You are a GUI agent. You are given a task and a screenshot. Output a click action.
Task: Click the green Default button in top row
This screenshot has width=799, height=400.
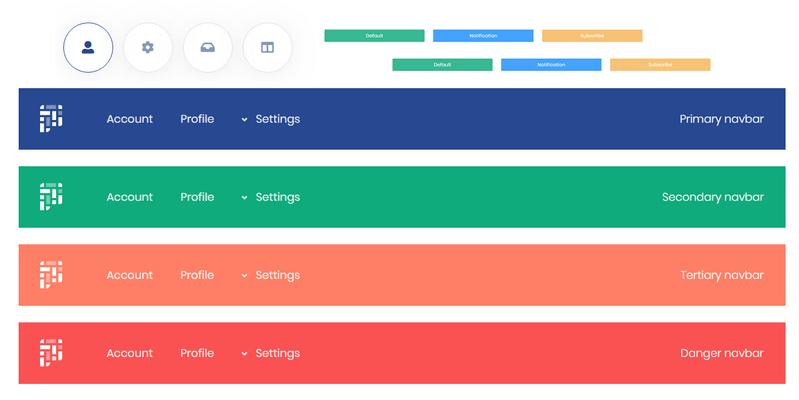point(375,36)
